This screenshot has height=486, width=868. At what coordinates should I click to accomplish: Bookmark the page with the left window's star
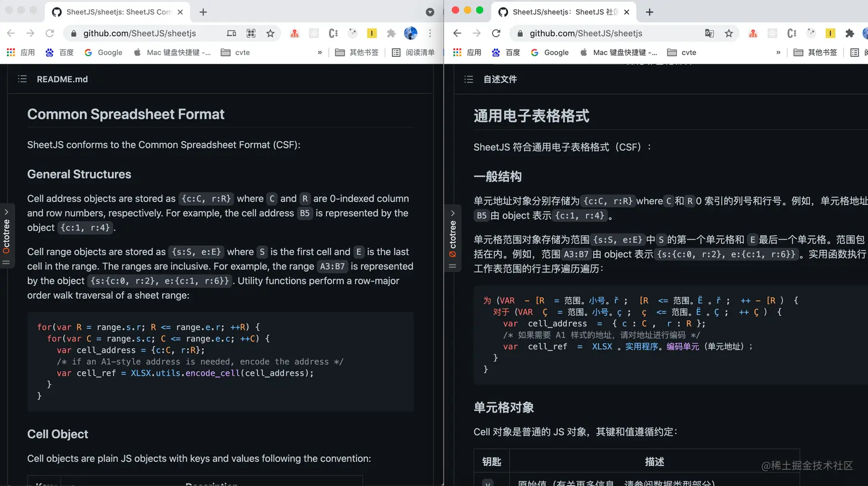tap(270, 33)
